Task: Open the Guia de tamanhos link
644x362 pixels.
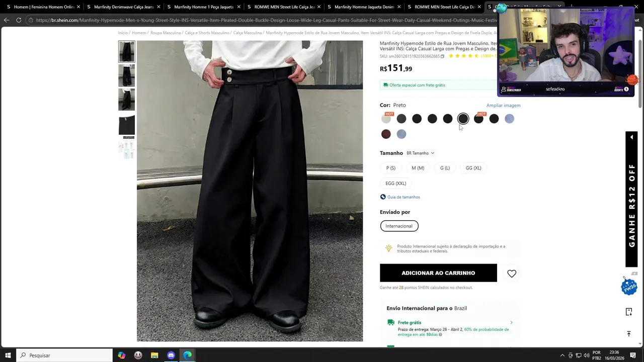Action: (x=404, y=197)
